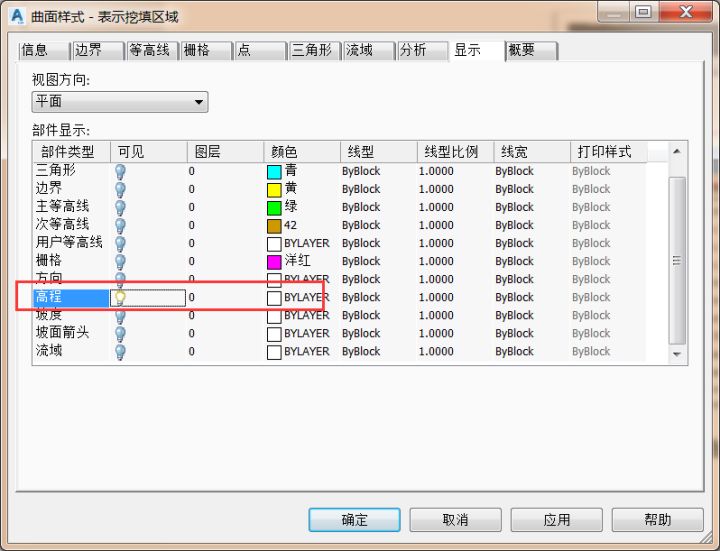This screenshot has width=720, height=551.
Task: Click 线宽 ByBlock in 流域 row
Action: tap(514, 351)
